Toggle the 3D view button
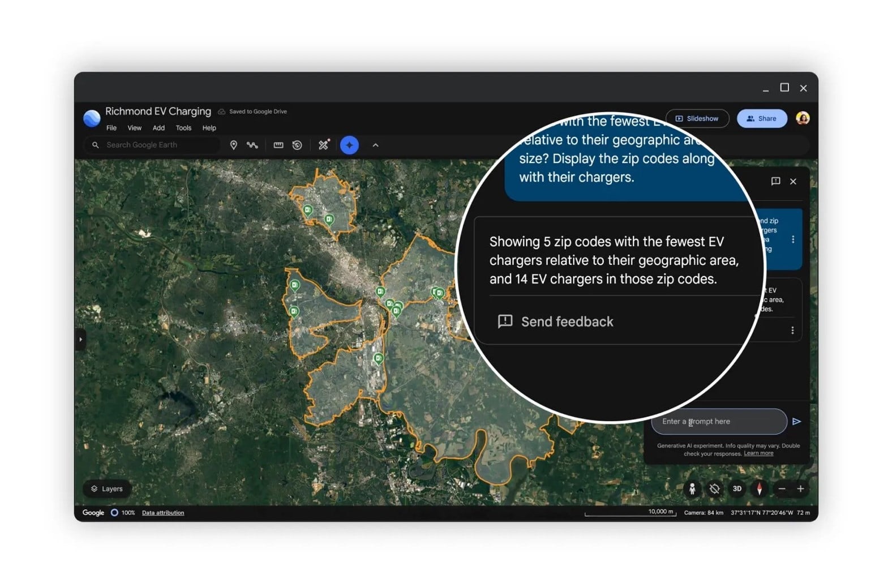The image size is (888, 588). [737, 489]
